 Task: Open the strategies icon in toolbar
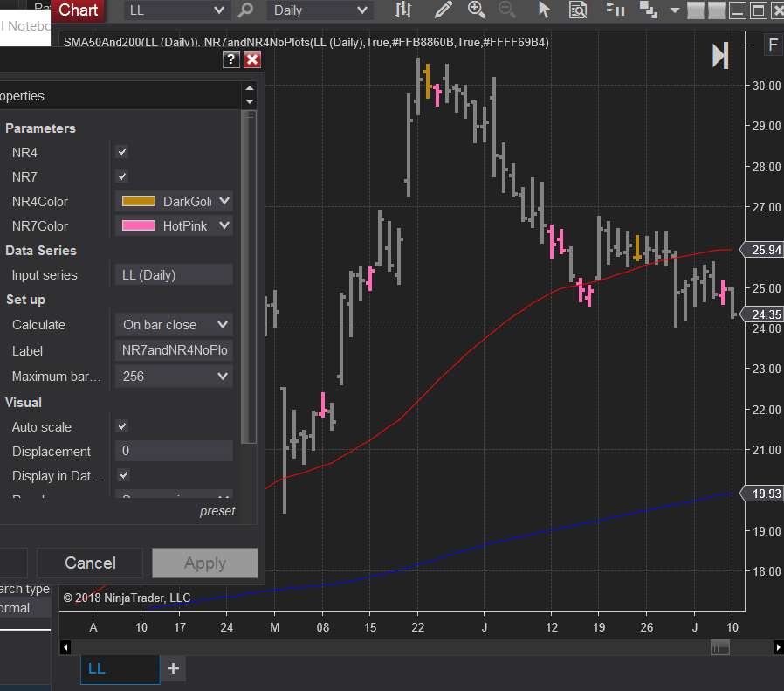[649, 10]
